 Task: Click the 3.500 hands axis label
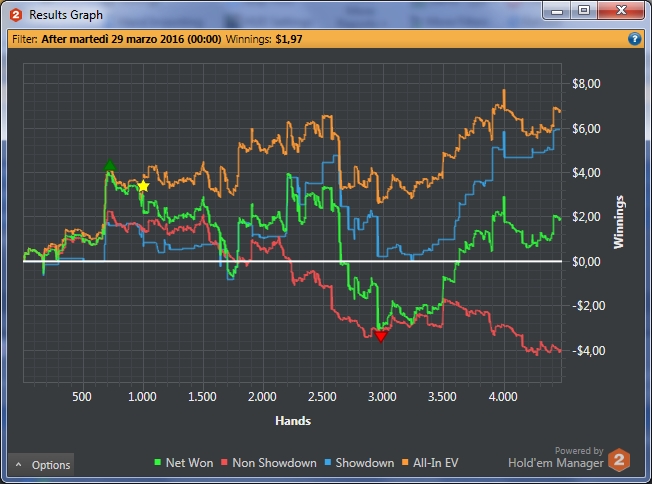point(442,396)
